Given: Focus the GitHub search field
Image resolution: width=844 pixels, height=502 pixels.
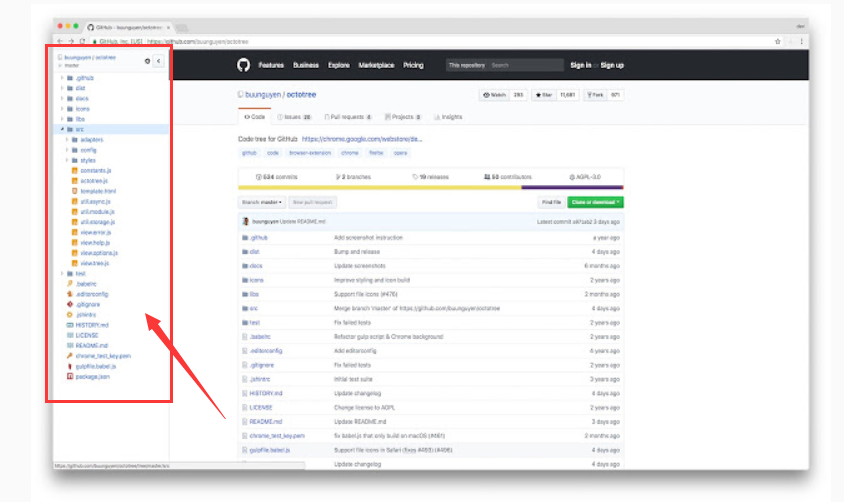Looking at the screenshot, I should [x=525, y=65].
